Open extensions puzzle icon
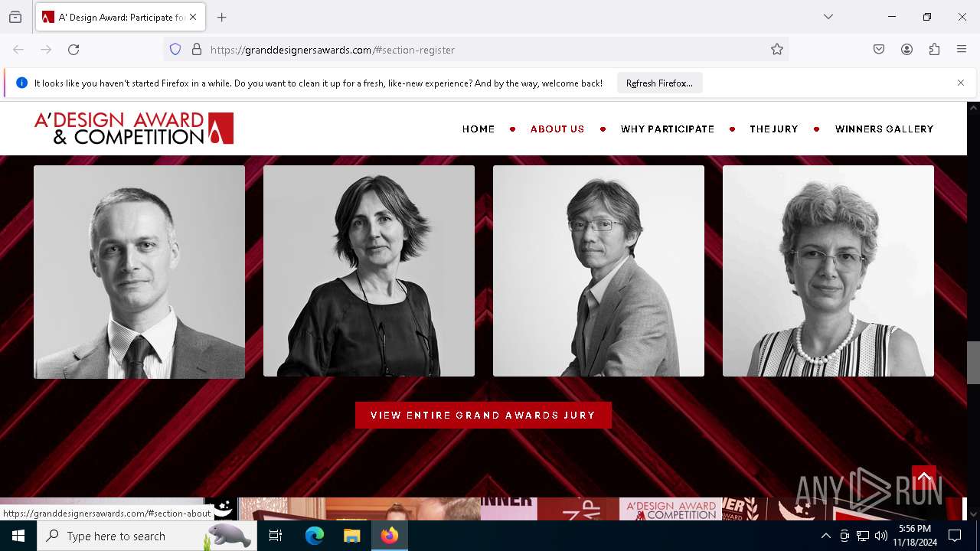 click(934, 50)
